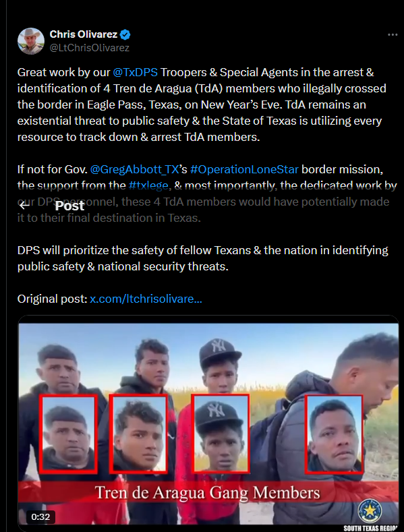Click the first red-framed face inset
The width and height of the screenshot is (404, 532).
coord(68,434)
